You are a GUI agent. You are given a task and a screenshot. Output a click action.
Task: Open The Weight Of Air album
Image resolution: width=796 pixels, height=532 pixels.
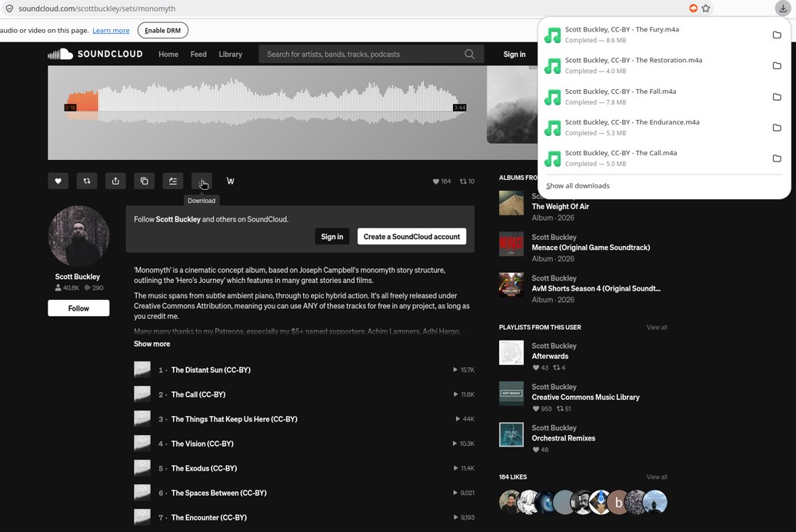pyautogui.click(x=560, y=207)
